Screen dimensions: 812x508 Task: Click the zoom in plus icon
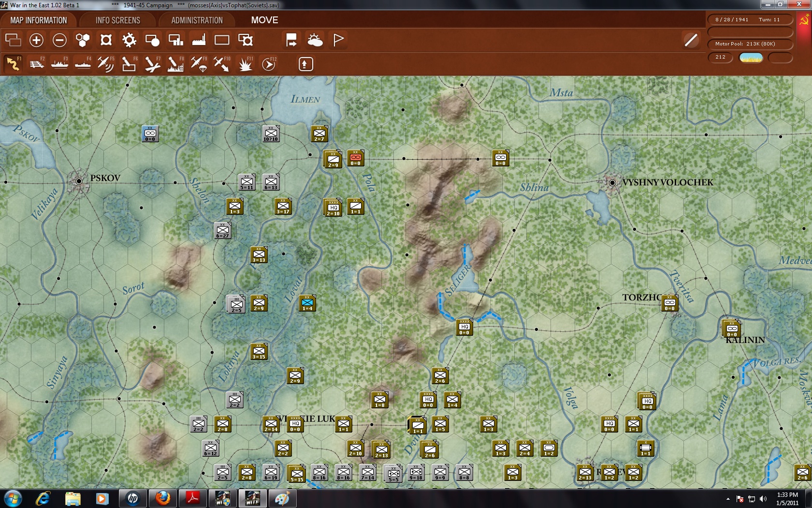tap(36, 40)
